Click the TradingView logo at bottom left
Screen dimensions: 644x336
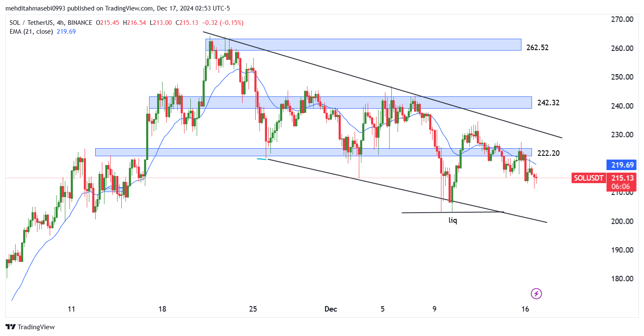pyautogui.click(x=30, y=327)
